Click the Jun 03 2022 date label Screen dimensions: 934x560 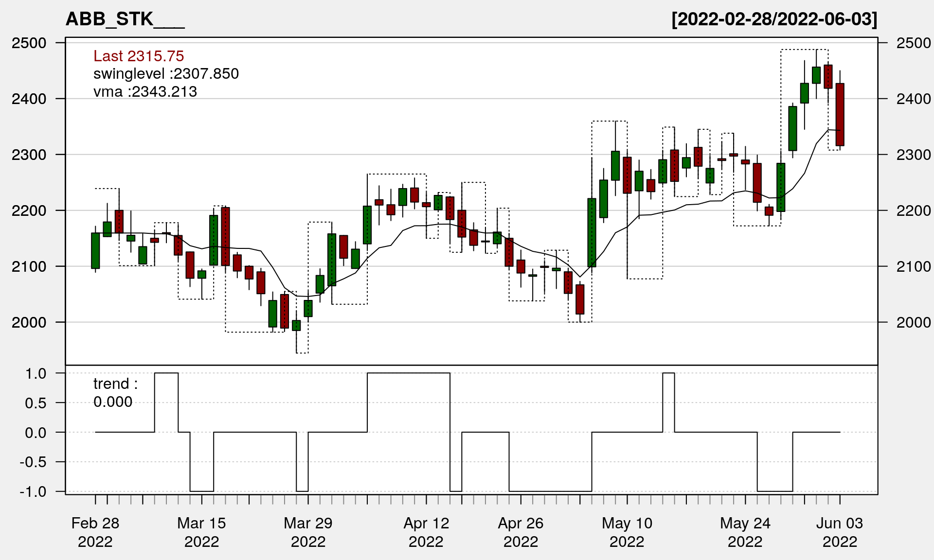tap(840, 532)
